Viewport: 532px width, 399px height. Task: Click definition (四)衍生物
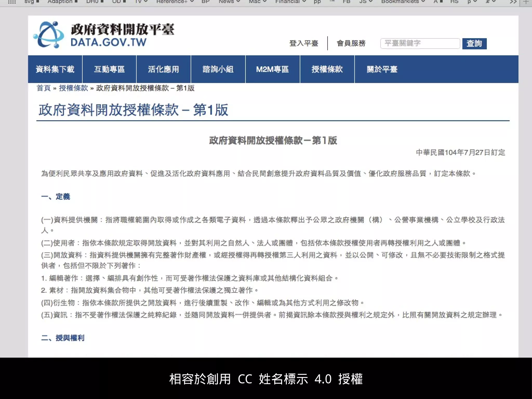[x=203, y=303]
